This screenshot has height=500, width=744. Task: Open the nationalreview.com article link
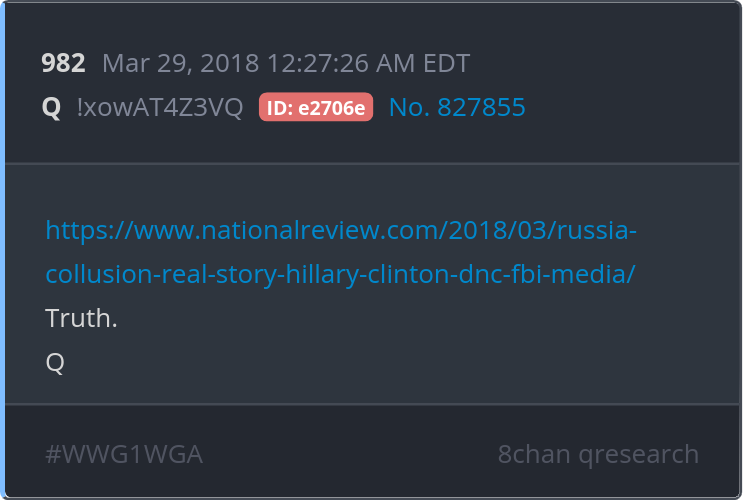[341, 231]
